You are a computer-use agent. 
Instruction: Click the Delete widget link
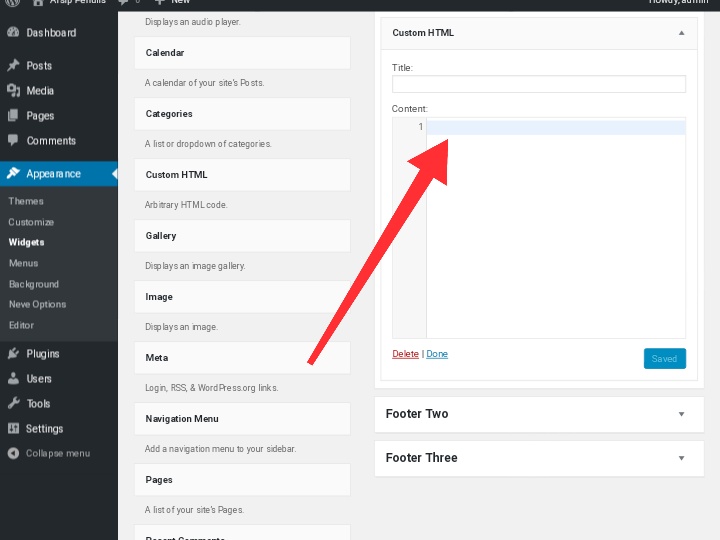click(405, 354)
